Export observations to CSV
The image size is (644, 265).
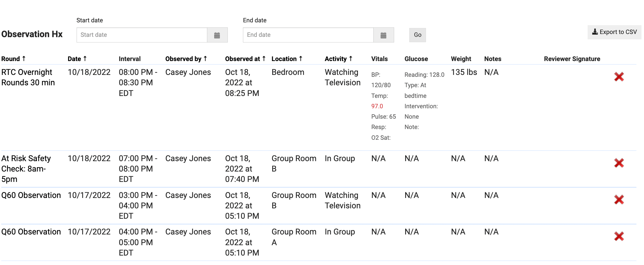pyautogui.click(x=614, y=32)
